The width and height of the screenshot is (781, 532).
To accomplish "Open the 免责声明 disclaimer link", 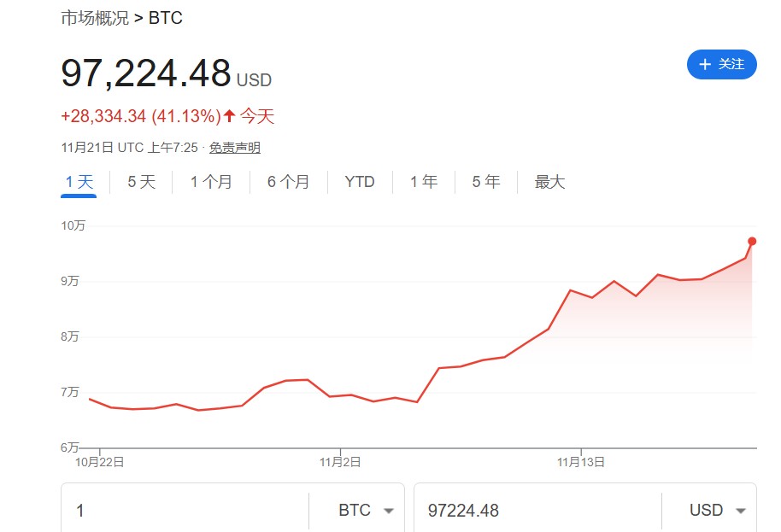I will point(235,148).
